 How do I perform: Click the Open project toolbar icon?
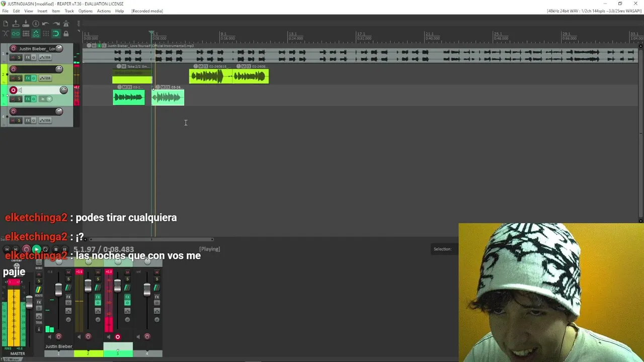tap(16, 24)
